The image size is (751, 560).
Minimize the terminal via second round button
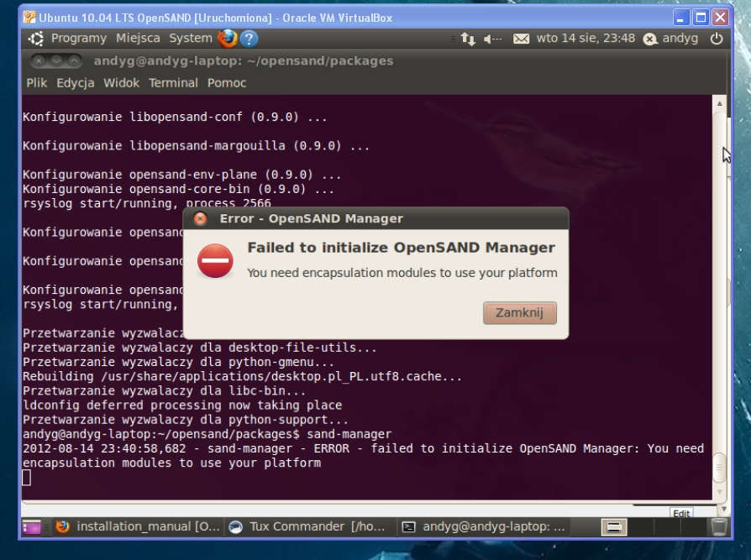point(56,60)
